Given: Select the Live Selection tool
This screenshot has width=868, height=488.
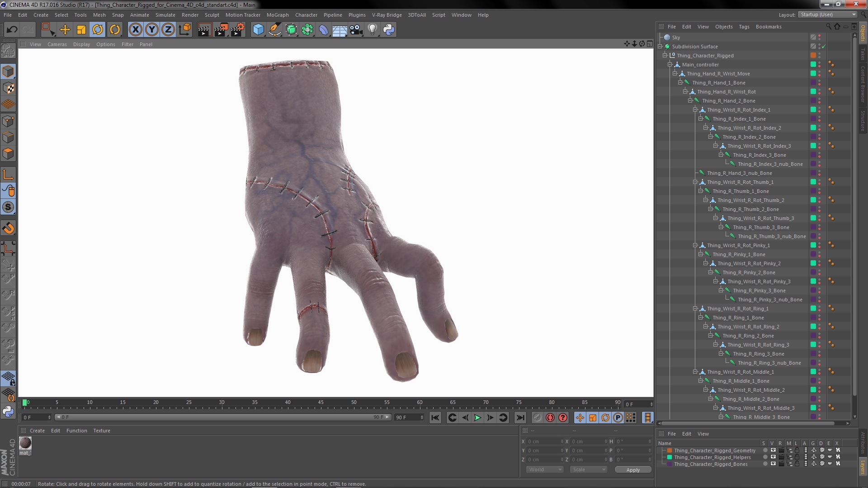Looking at the screenshot, I should [48, 30].
